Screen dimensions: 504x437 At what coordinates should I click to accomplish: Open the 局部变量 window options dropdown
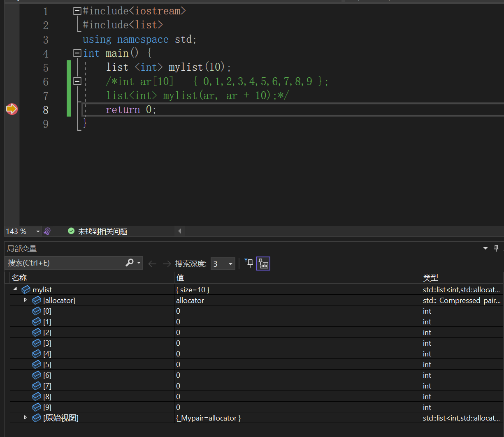click(485, 248)
